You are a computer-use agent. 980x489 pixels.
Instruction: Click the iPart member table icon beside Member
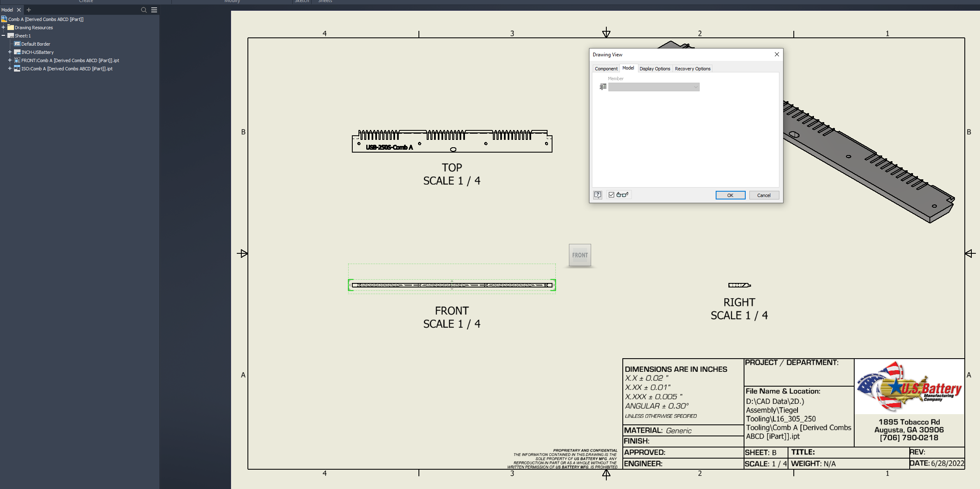[x=603, y=87]
